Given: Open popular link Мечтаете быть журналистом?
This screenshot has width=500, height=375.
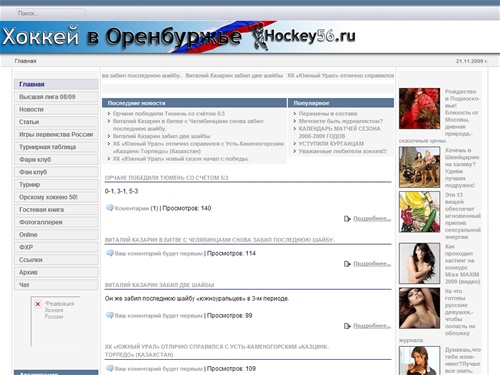Looking at the screenshot, I should [x=341, y=121].
